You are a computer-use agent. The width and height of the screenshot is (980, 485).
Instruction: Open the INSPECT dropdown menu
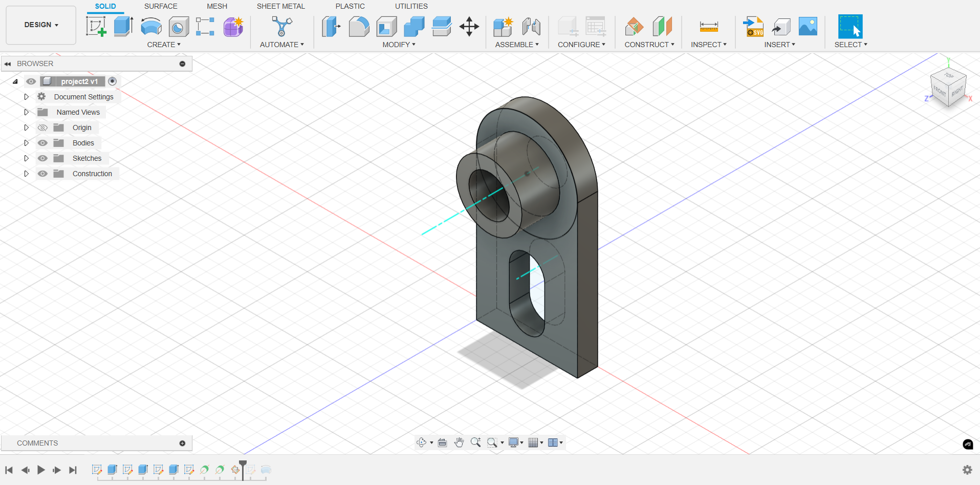(709, 45)
